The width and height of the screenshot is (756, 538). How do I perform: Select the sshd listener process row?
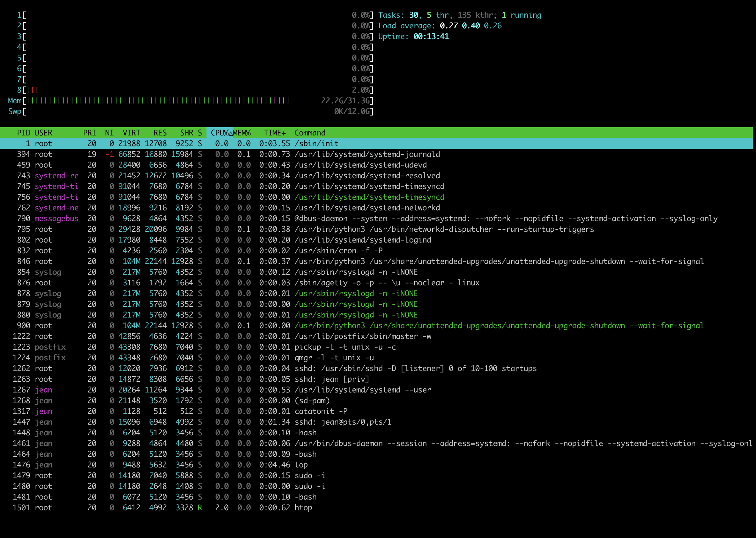[x=376, y=369]
